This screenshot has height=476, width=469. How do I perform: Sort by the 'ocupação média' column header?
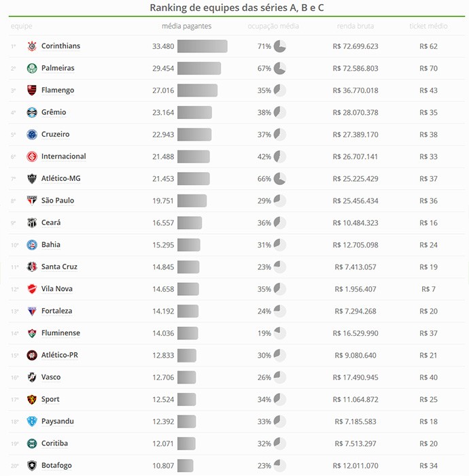click(x=273, y=27)
